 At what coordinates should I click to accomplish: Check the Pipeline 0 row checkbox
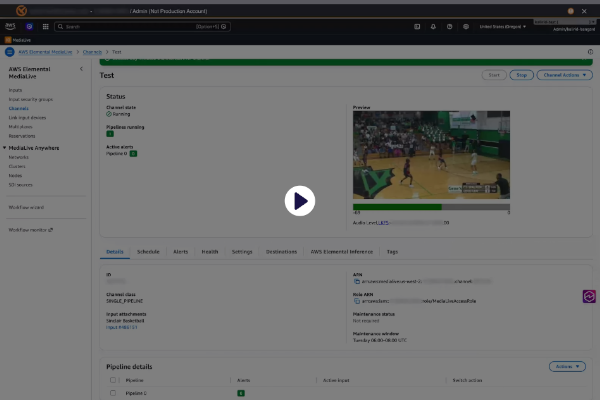113,393
